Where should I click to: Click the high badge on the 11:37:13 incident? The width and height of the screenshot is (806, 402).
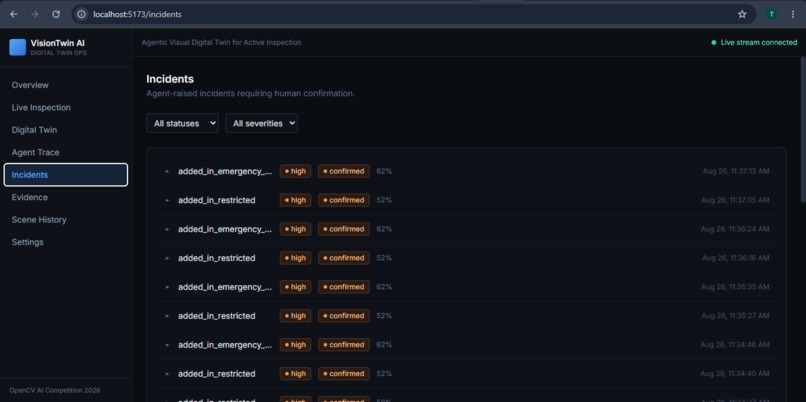[x=296, y=171]
